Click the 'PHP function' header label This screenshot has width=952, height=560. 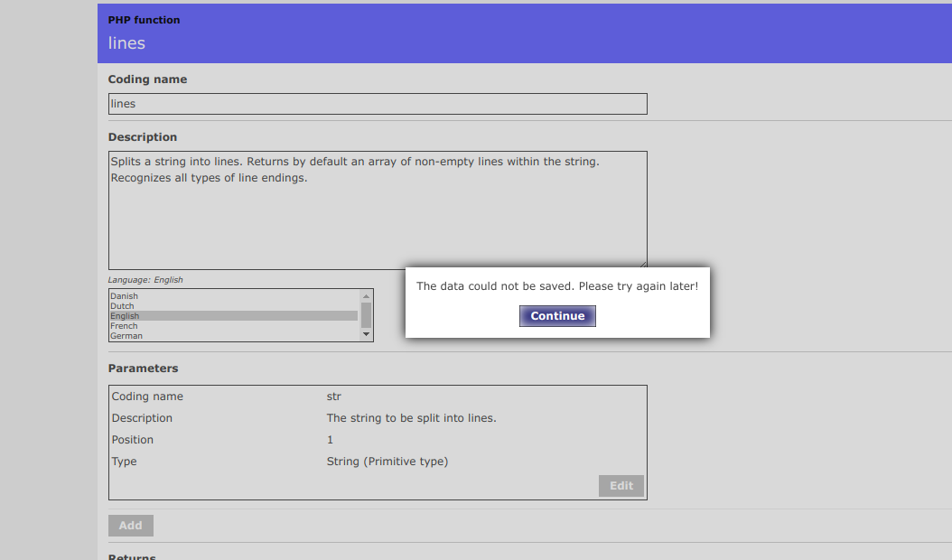(x=144, y=20)
